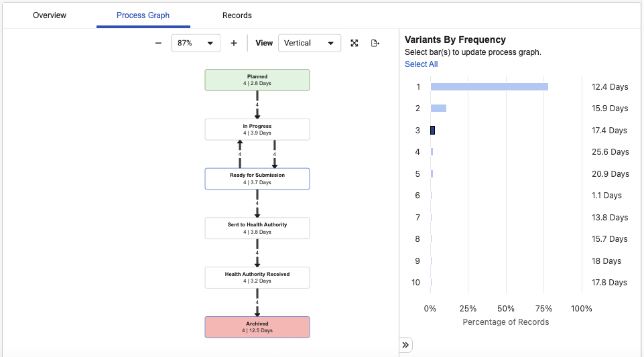Click the 1.1 Days duration label
Viewport: 644px width, 357px height.
coord(606,196)
